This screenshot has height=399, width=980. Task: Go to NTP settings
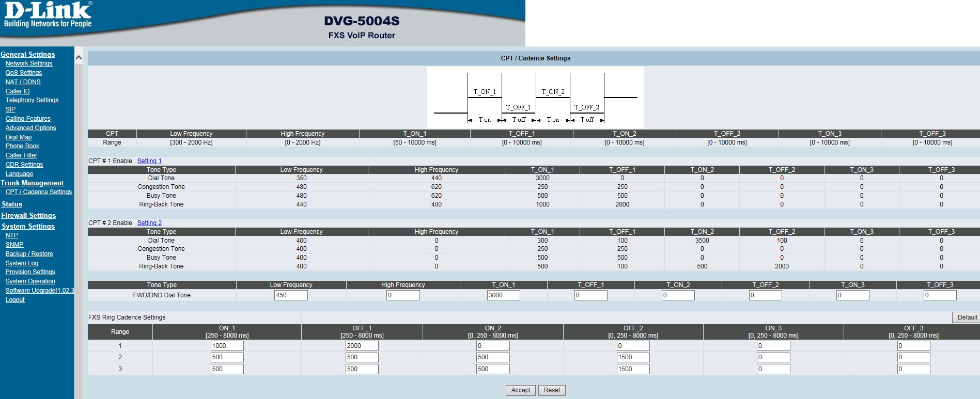[x=12, y=235]
